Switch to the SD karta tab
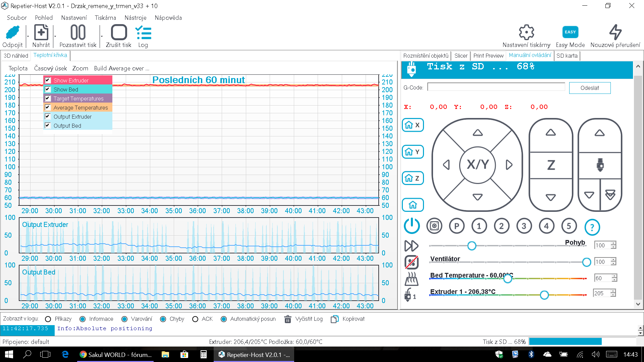The height and width of the screenshot is (362, 644). [567, 56]
